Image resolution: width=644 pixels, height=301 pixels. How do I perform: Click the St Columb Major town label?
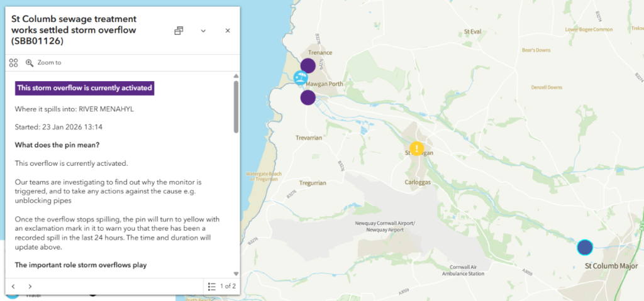(x=611, y=266)
